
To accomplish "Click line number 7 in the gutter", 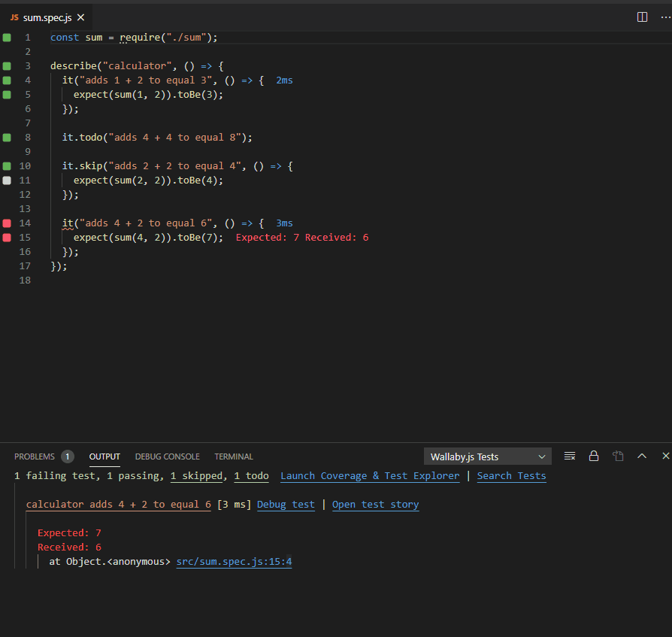I will [28, 123].
